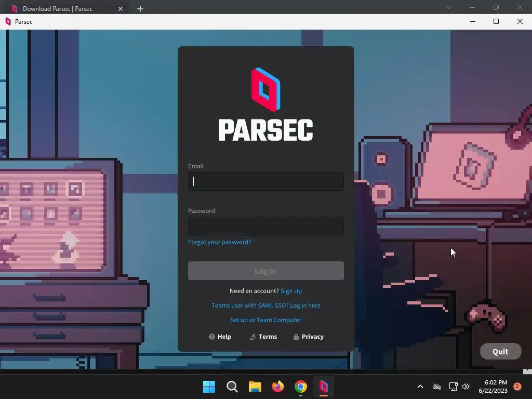Switch to Chrome in the taskbar
The image size is (532, 399).
point(301,387)
